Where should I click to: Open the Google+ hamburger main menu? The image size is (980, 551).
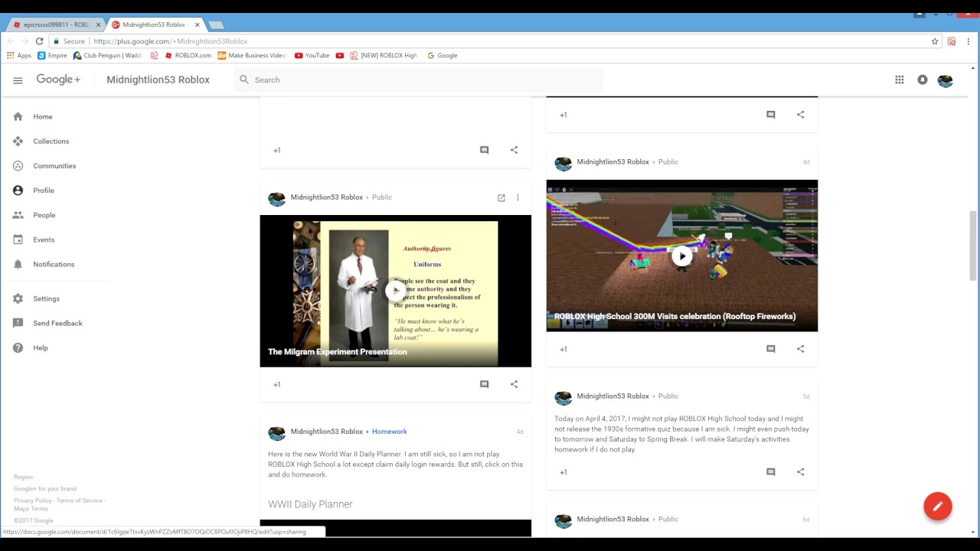click(x=18, y=80)
